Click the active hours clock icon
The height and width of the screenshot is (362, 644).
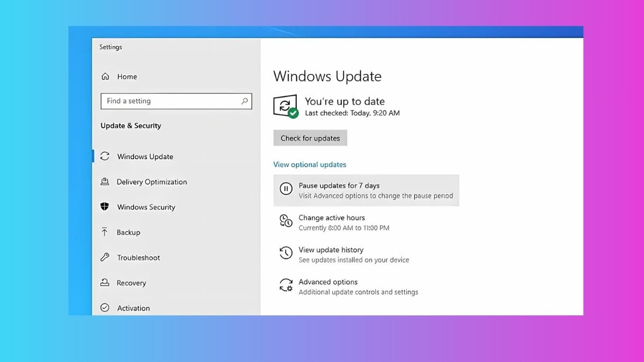pyautogui.click(x=286, y=220)
